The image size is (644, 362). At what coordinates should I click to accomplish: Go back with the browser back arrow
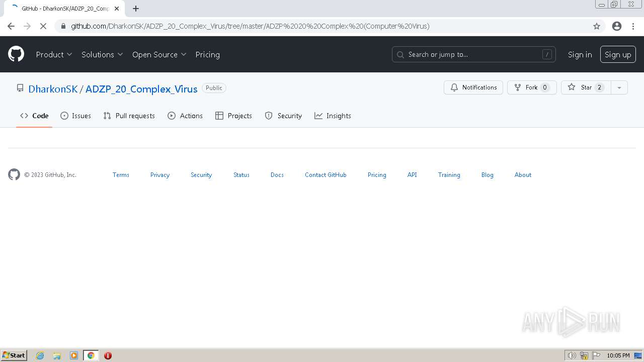pyautogui.click(x=11, y=26)
